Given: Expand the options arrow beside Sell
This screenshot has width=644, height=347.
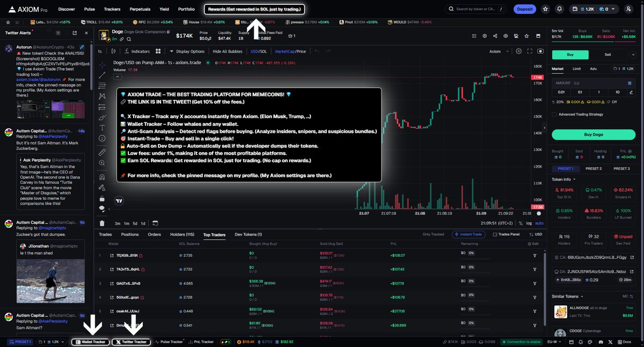Looking at the screenshot, I should coord(633,55).
